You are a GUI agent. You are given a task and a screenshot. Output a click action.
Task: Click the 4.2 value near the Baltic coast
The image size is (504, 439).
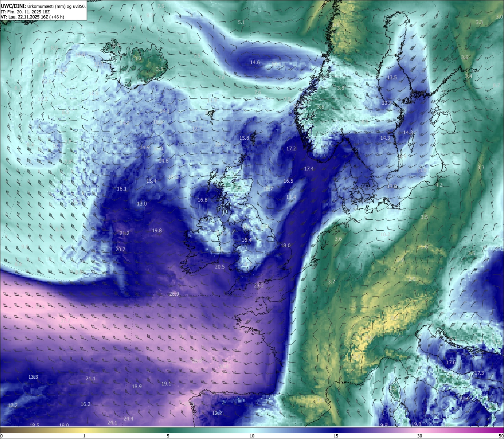[x=439, y=185]
